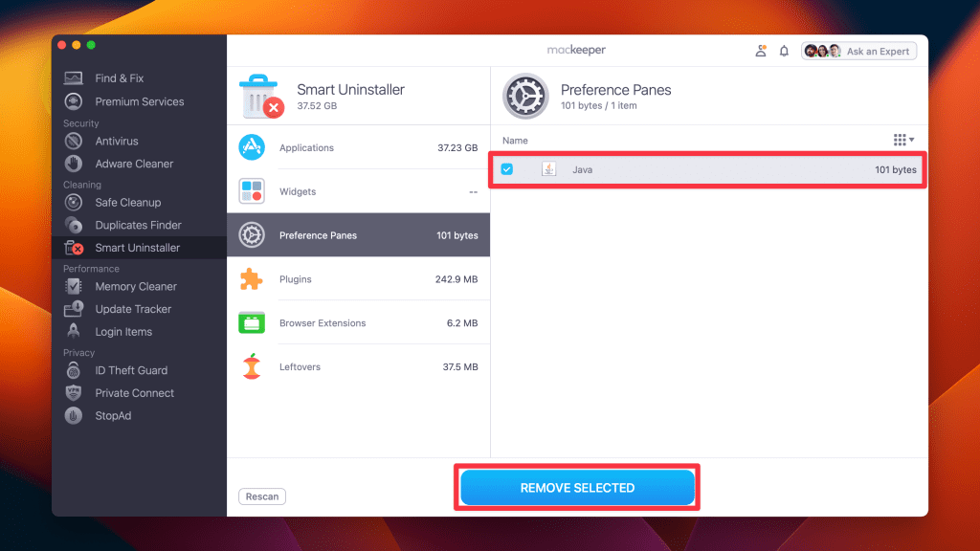Click the Name column header
The height and width of the screenshot is (551, 980).
click(515, 141)
